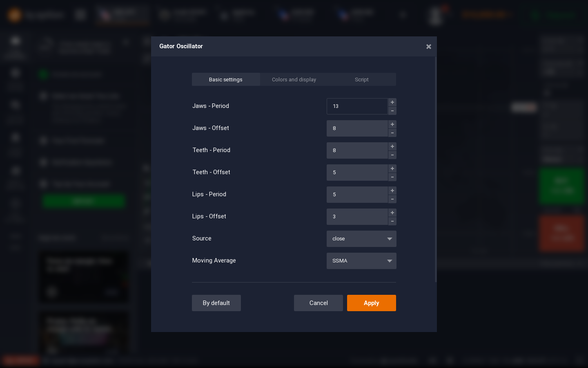This screenshot has height=368, width=588.
Task: Click the Jaws - Offset input field
Action: coord(357,128)
